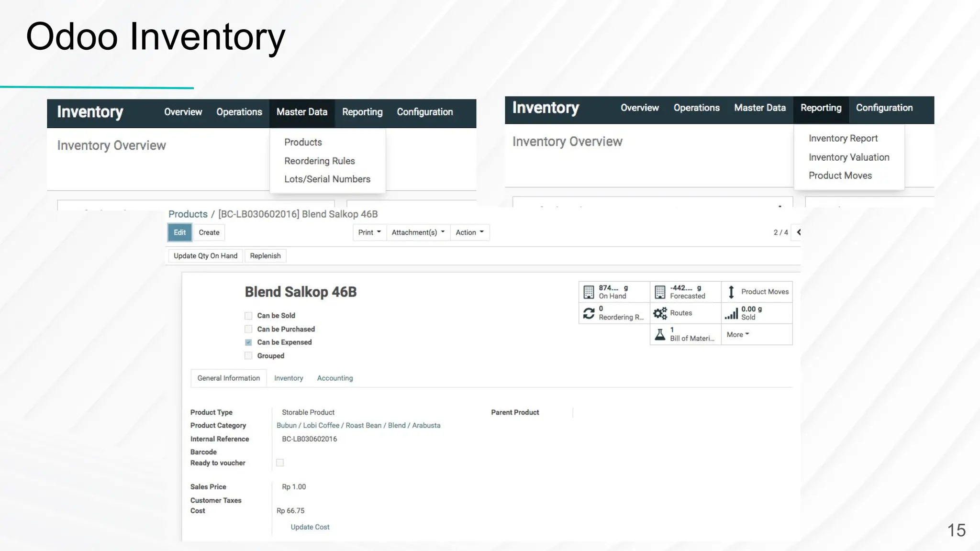The width and height of the screenshot is (980, 551).
Task: Click the Blend Salkop 46B product title
Action: [x=301, y=292]
